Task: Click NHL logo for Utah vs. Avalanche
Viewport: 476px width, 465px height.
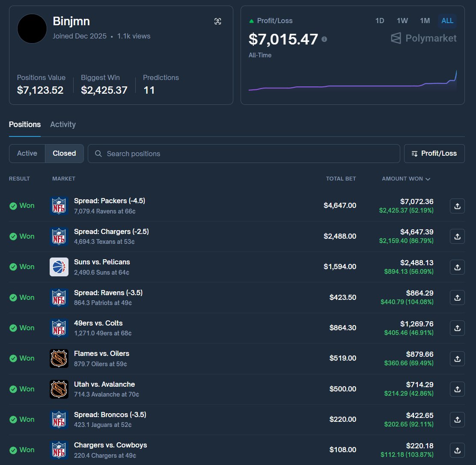Action: [59, 389]
